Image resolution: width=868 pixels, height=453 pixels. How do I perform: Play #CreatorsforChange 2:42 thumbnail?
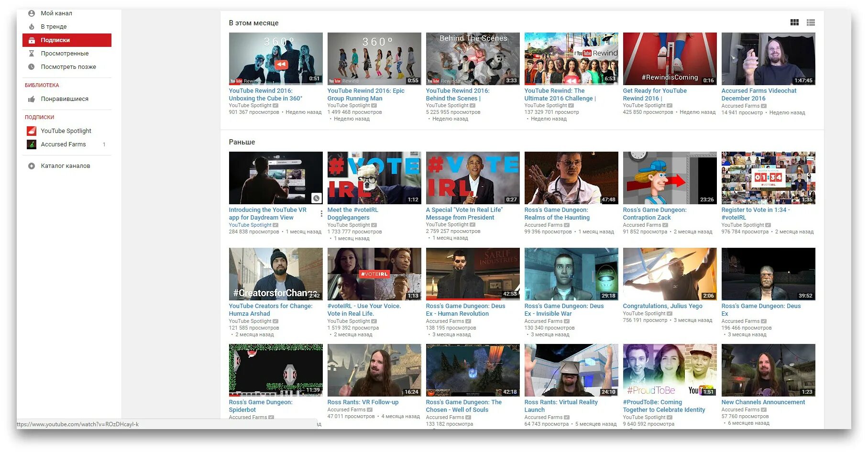click(x=275, y=274)
